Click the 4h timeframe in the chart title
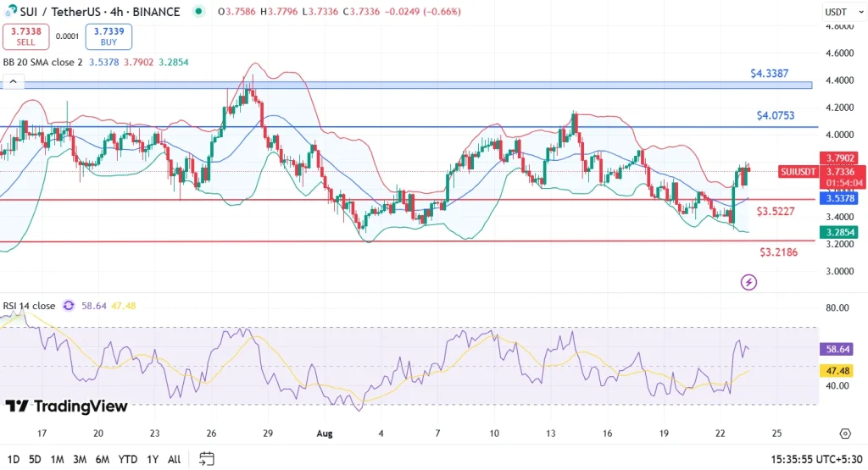Screen dimensions: 868x470 click(x=116, y=12)
